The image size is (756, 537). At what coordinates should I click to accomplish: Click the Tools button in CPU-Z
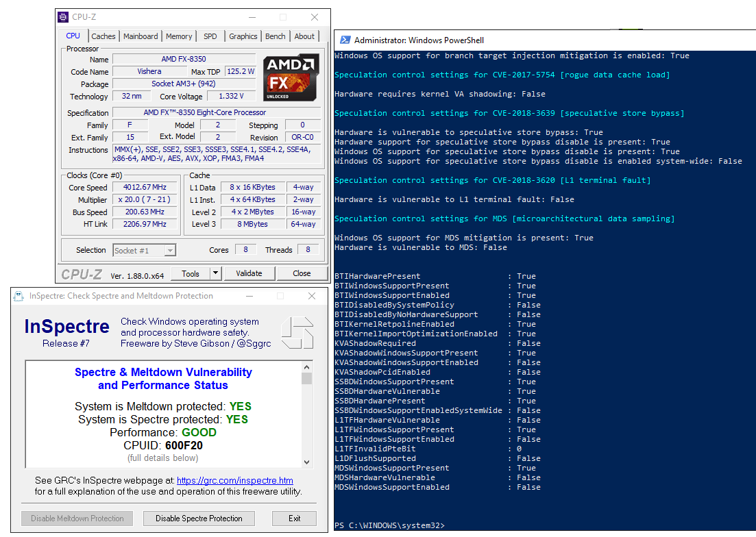pos(191,273)
